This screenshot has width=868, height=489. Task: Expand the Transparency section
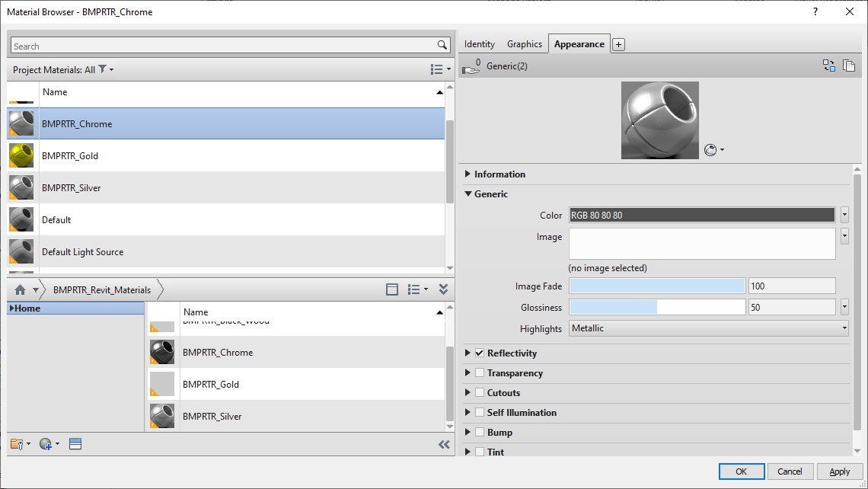pos(468,372)
